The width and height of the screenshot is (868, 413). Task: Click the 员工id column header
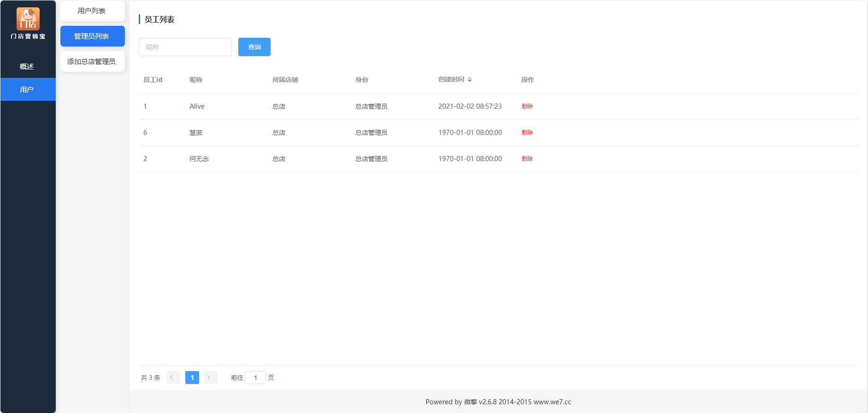click(x=153, y=80)
